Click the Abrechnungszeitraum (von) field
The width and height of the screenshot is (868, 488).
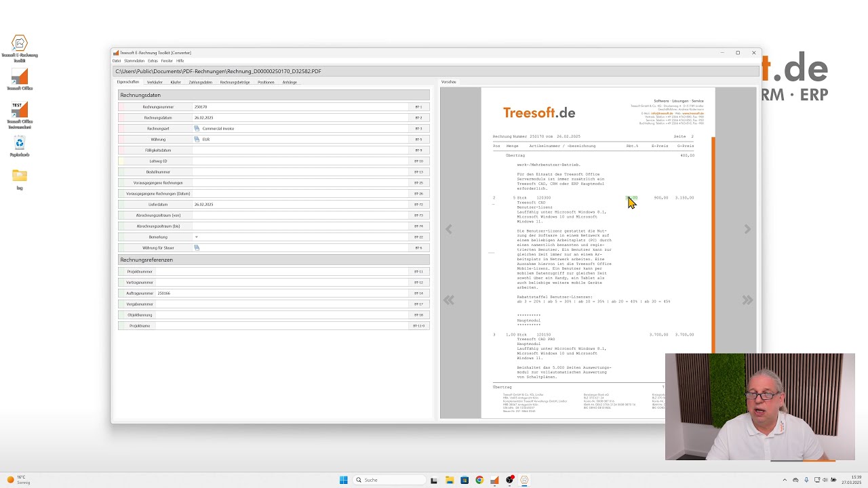coord(301,215)
